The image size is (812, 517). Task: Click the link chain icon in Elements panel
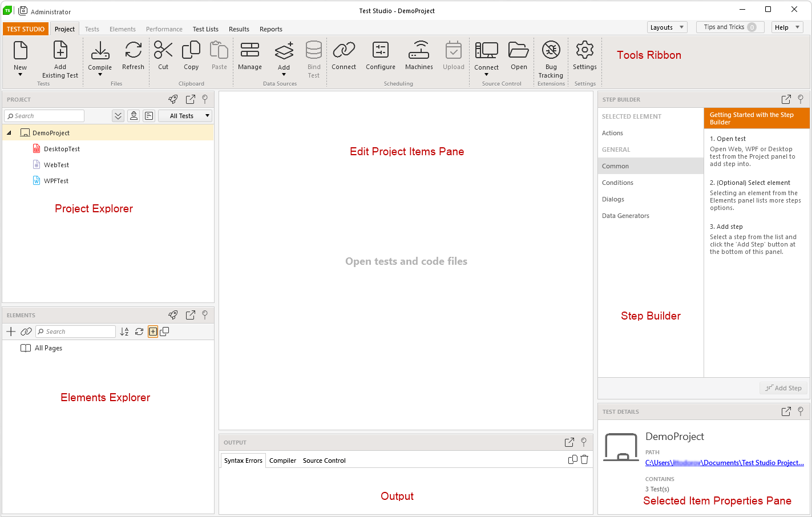(26, 332)
